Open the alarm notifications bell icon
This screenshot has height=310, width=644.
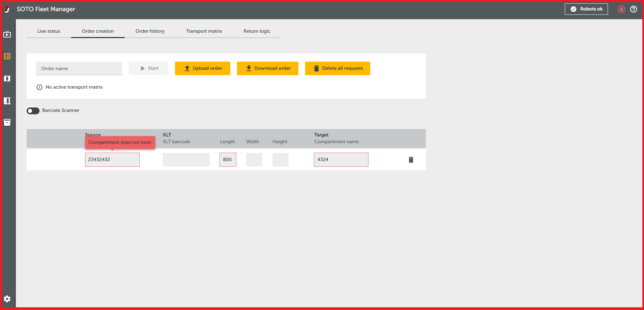621,9
